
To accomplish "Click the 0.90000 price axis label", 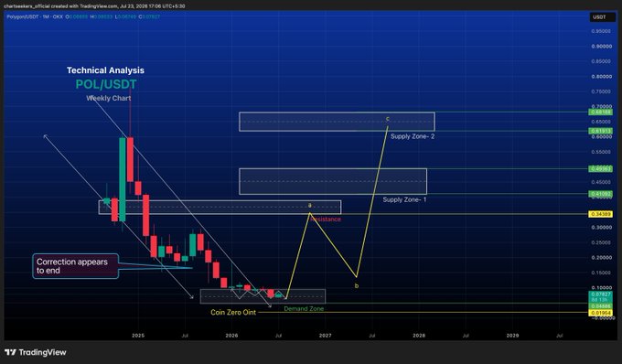I will tap(601, 47).
